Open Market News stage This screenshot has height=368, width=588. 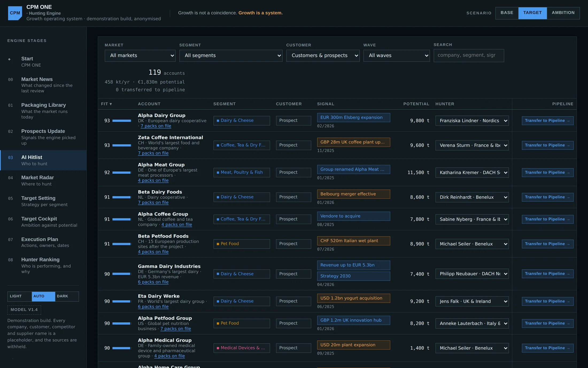(43, 85)
